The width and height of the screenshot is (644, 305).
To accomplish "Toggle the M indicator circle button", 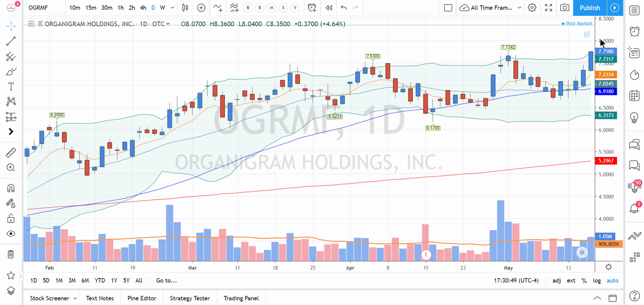I will coord(271,8).
